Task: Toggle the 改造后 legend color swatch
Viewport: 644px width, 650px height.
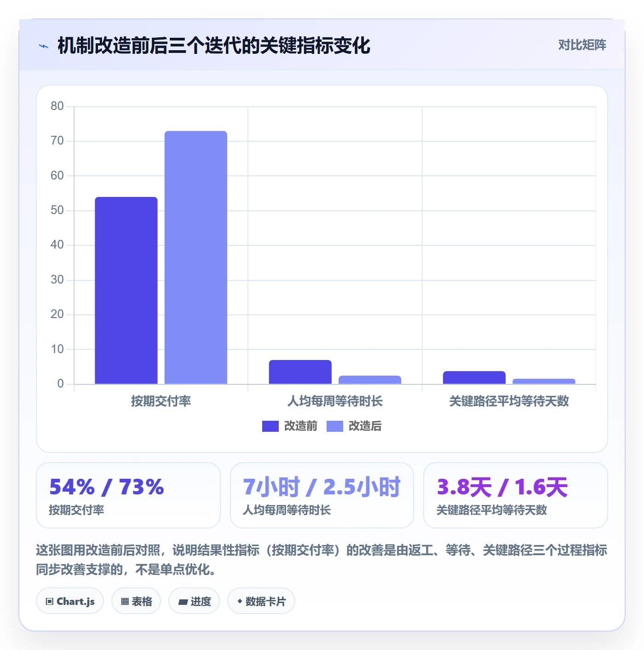Action: tap(335, 426)
